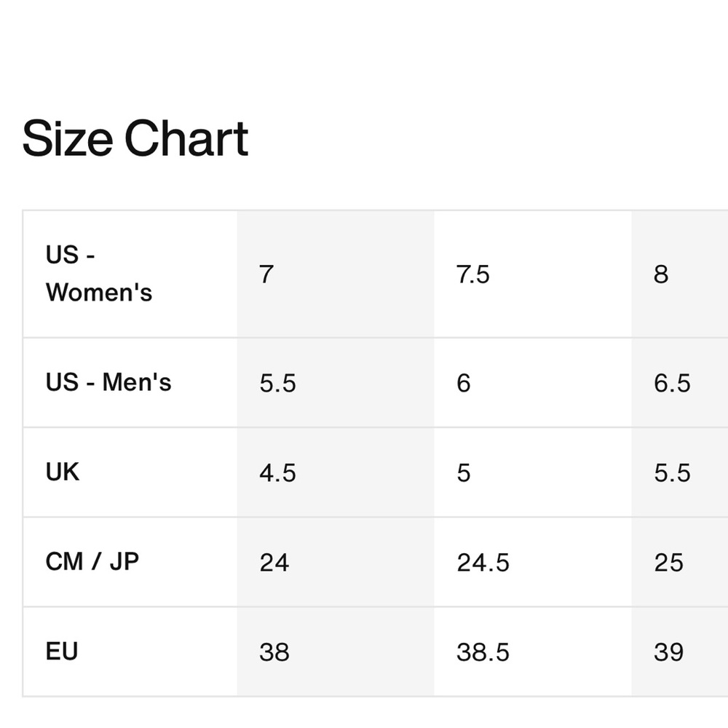Click the 5.5 cell in the US - Men's row
The width and height of the screenshot is (728, 728).
pyautogui.click(x=336, y=383)
